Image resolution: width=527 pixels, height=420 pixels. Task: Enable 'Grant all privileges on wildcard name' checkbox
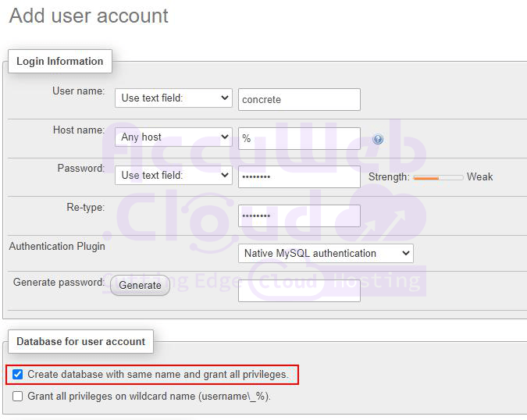(x=18, y=397)
